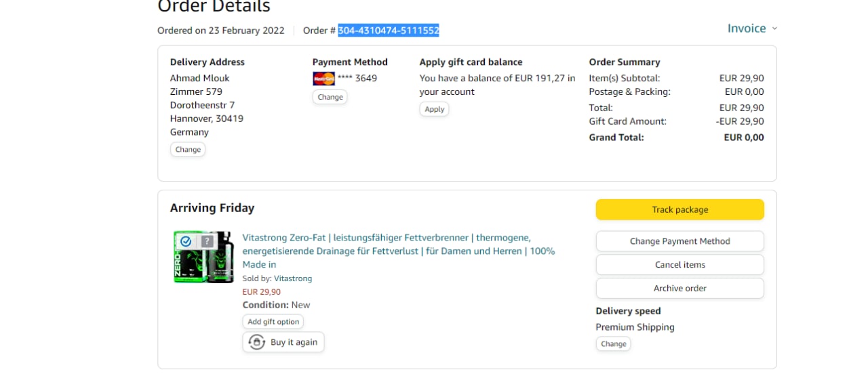Visit the Vitastrong seller link
Screen dimensions: 868x376
click(293, 278)
